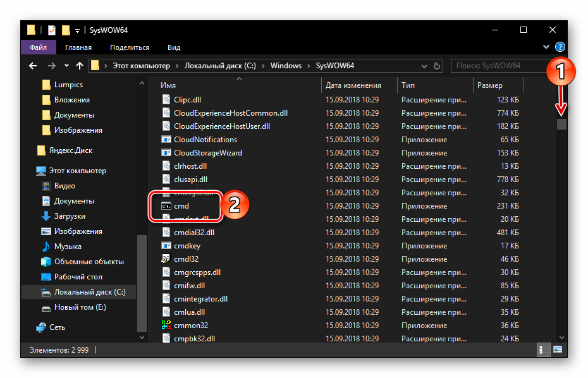
Task: Click the CloudNotifications application icon
Action: [x=166, y=140]
